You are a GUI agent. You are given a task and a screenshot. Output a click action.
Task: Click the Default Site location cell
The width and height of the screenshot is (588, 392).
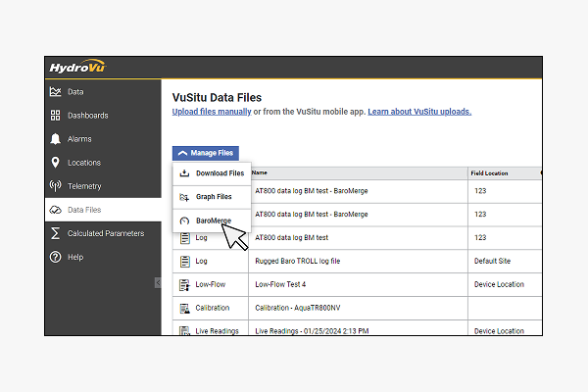click(x=492, y=261)
